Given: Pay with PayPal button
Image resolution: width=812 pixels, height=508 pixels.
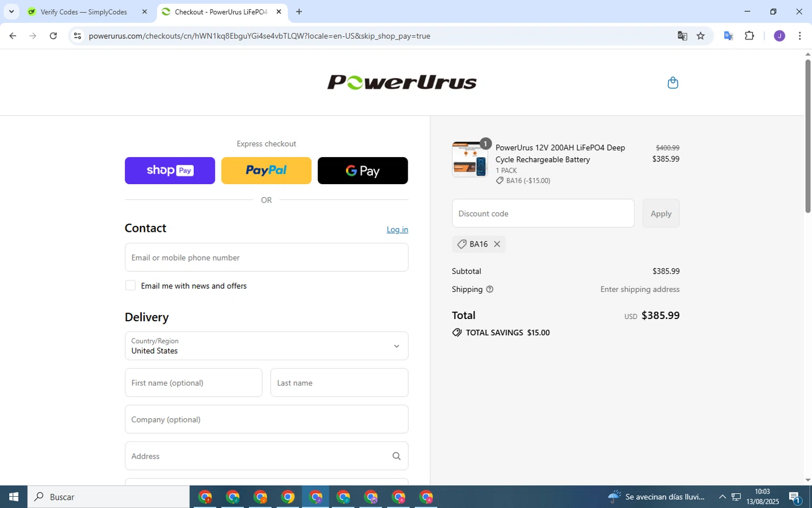Looking at the screenshot, I should [x=266, y=171].
